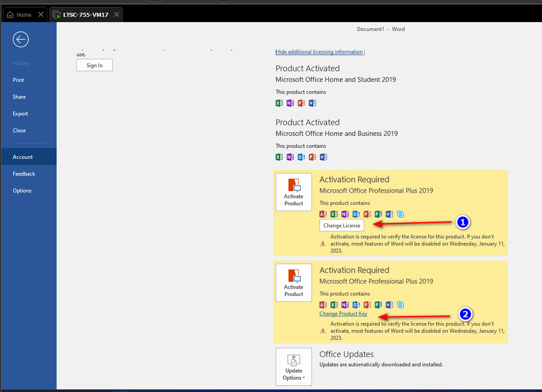Click first Activate Product button
This screenshot has height=392, width=542.
[294, 192]
